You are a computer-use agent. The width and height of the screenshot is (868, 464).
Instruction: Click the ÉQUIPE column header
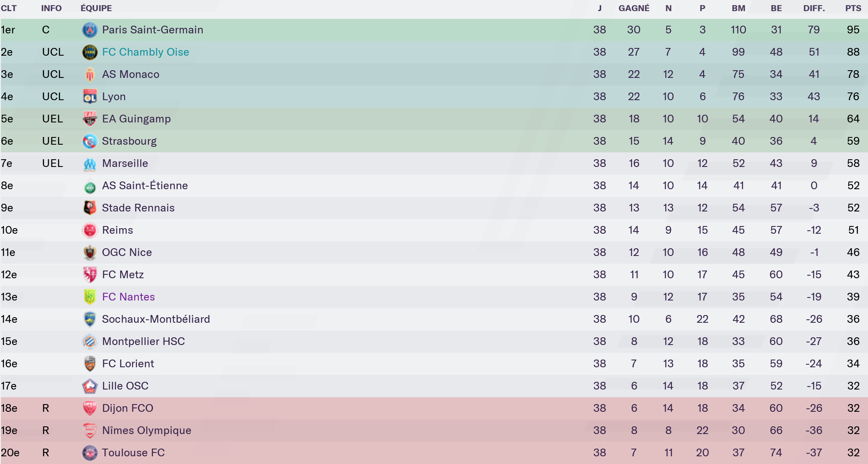96,8
